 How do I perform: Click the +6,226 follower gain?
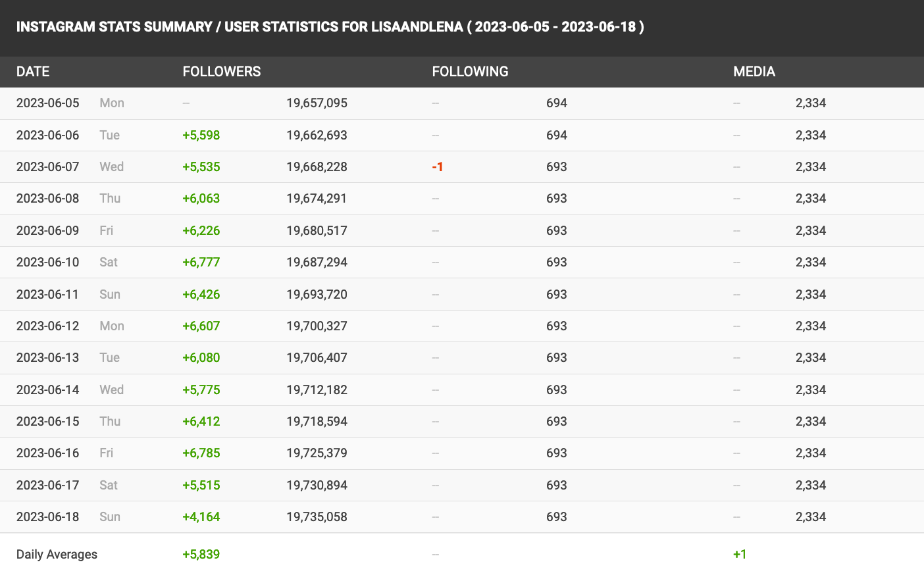(x=201, y=231)
